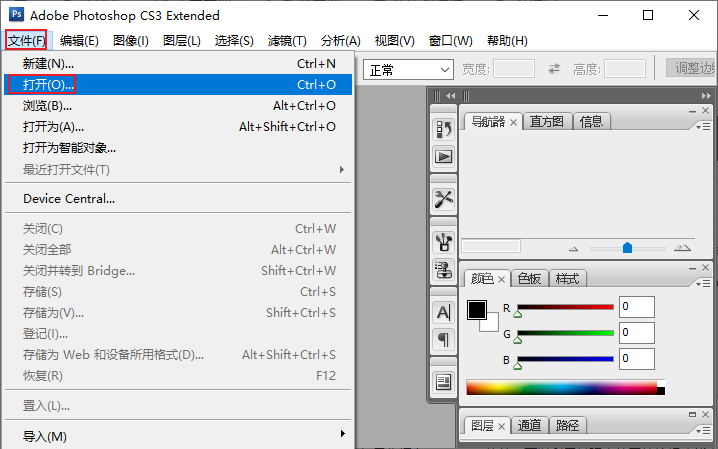718x449 pixels.
Task: Open the Tool Presets panel icon
Action: coord(444,199)
